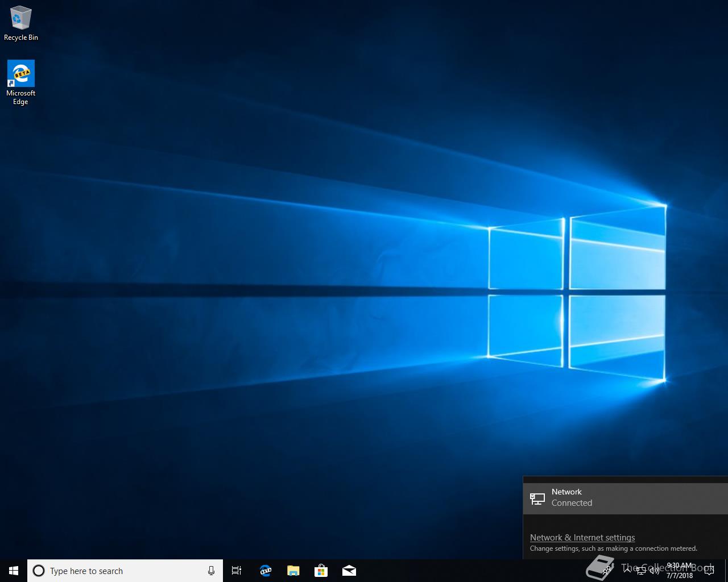Open Network & Internet settings link

click(x=582, y=538)
